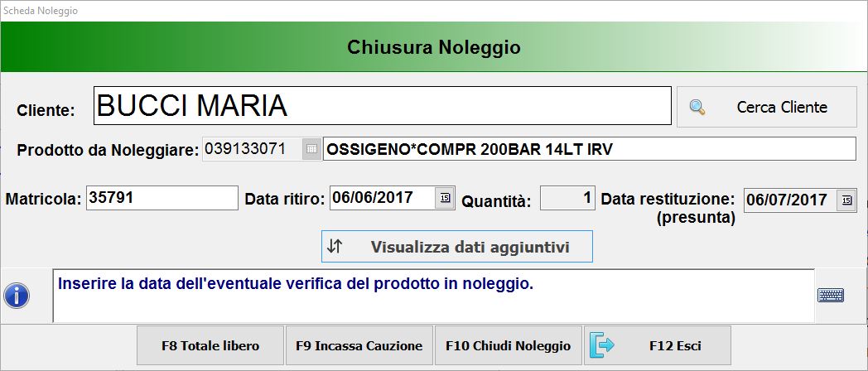This screenshot has width=868, height=371.
Task: Select the OSSIGENO*COMPR product description field
Action: [588, 149]
